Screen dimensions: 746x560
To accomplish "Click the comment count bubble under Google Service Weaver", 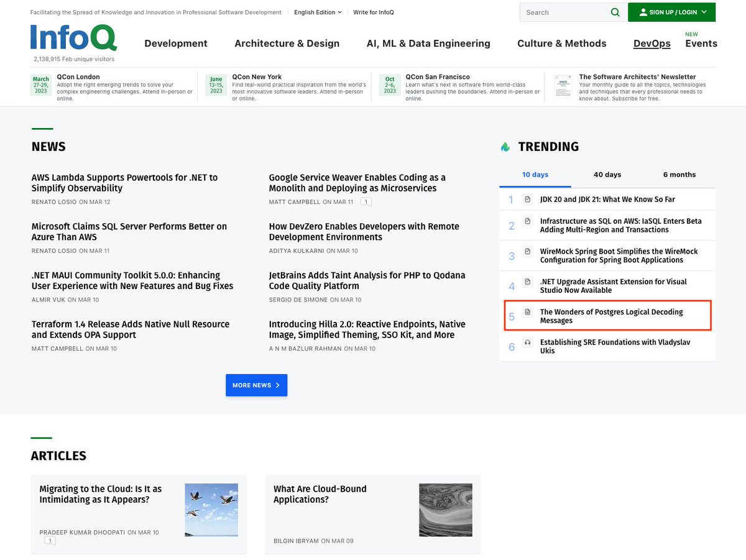I will click(366, 201).
